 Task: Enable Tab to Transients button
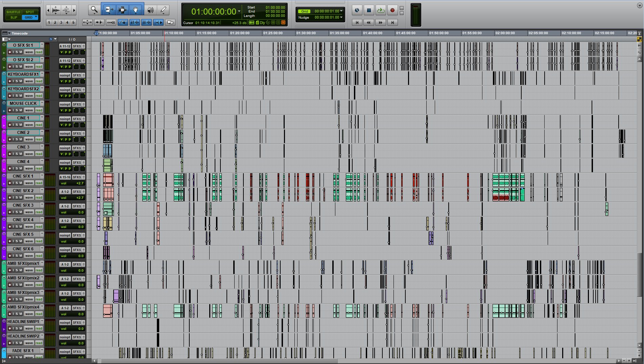[x=99, y=22]
